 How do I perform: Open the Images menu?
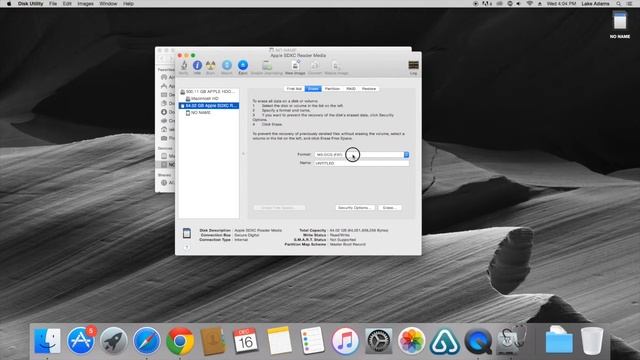(85, 4)
